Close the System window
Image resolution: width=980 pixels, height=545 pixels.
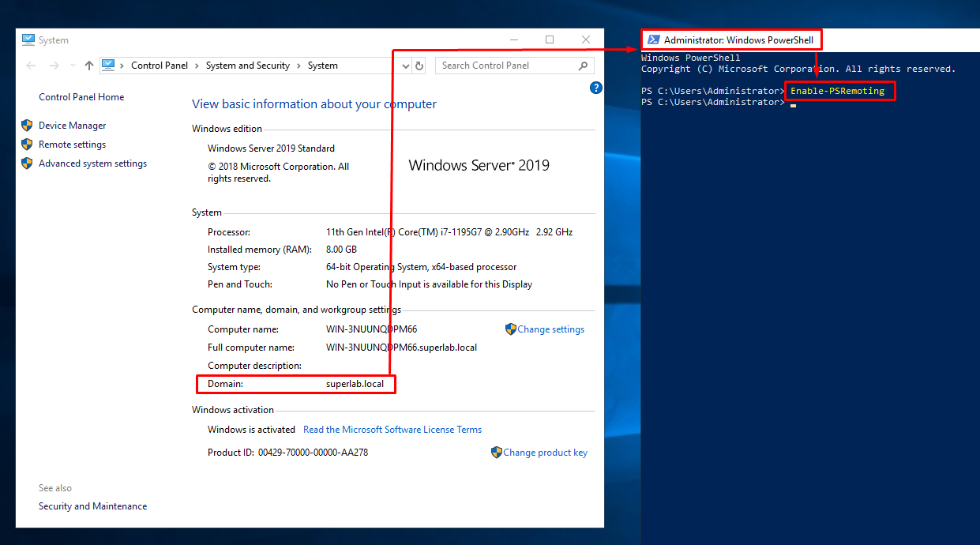click(586, 39)
